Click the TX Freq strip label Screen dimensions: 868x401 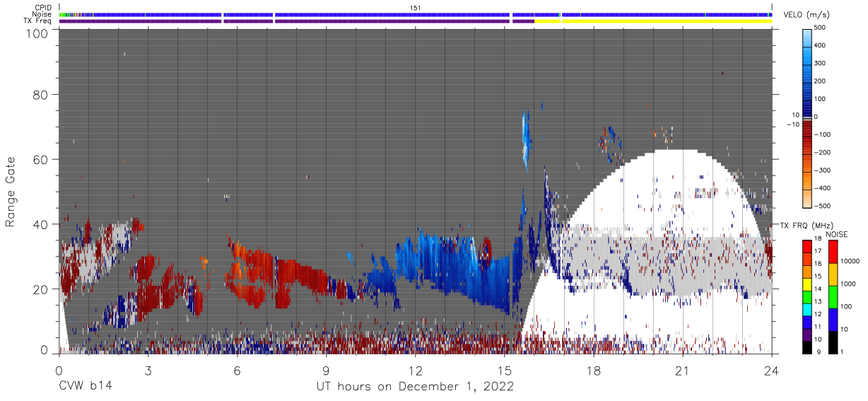tap(38, 21)
